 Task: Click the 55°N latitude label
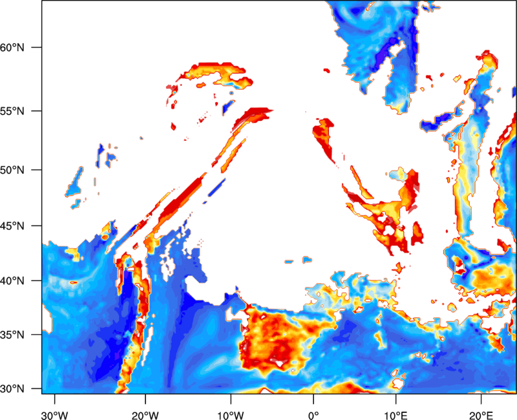tap(12, 111)
